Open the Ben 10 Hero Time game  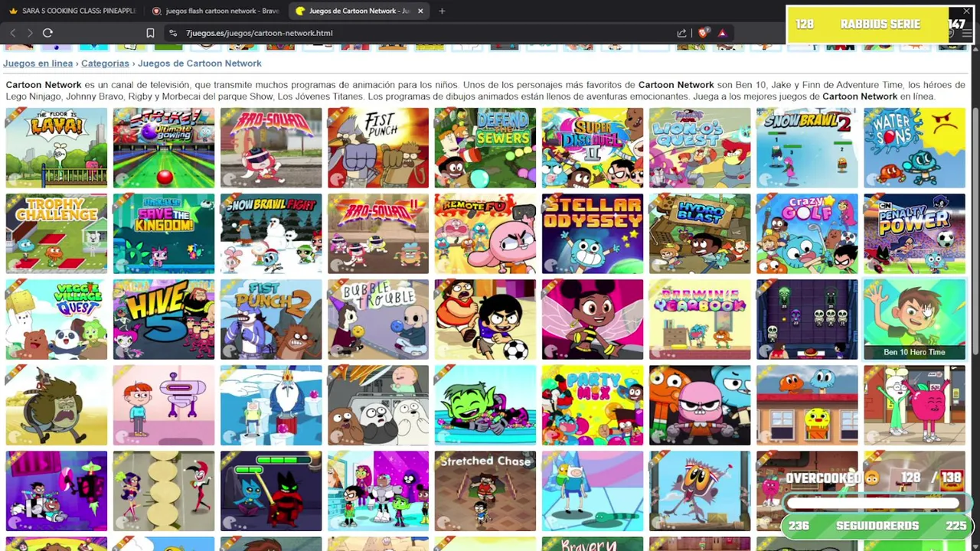(914, 319)
